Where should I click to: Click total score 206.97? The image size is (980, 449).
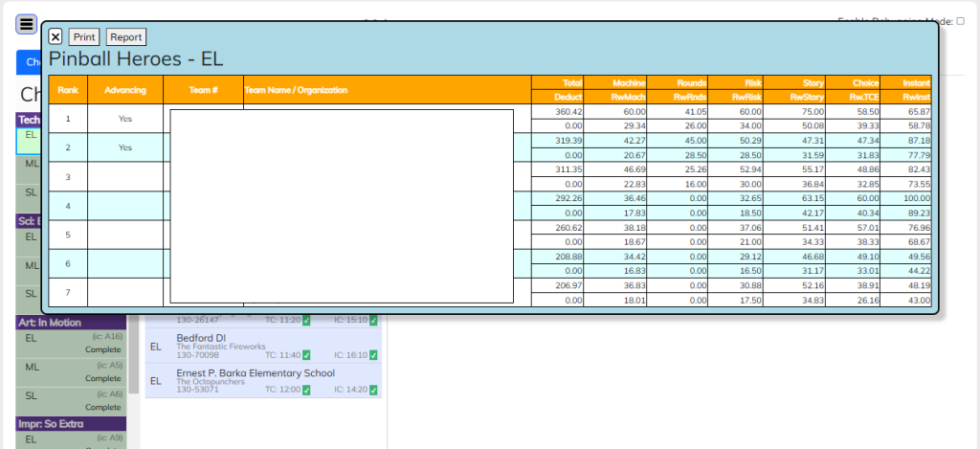click(x=558, y=285)
